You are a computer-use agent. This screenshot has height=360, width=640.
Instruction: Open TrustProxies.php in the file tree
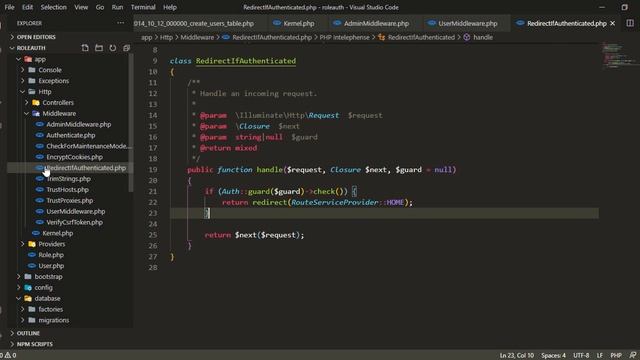tap(69, 200)
